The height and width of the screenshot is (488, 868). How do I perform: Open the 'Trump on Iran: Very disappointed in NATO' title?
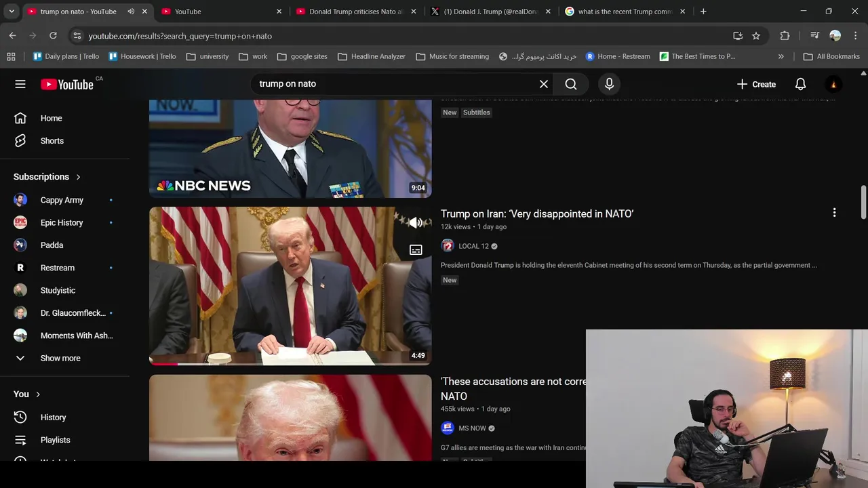[537, 213]
